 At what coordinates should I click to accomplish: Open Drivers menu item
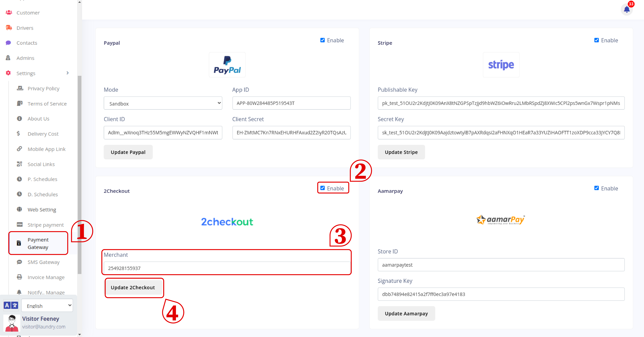click(25, 28)
